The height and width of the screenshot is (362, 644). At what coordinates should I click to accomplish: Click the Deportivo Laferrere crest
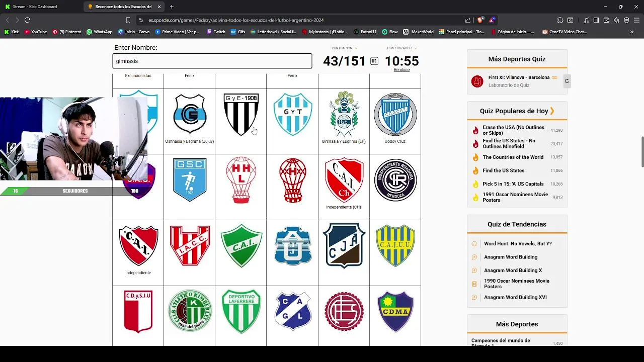pyautogui.click(x=242, y=311)
